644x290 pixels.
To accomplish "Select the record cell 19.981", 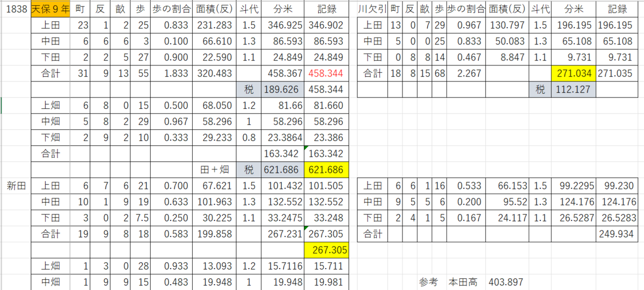I will pyautogui.click(x=326, y=282).
